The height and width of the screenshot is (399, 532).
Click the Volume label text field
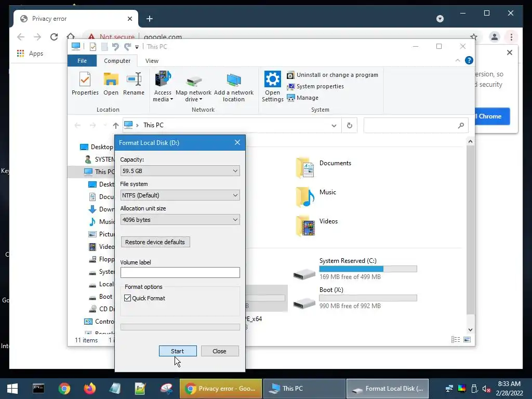pyautogui.click(x=180, y=272)
